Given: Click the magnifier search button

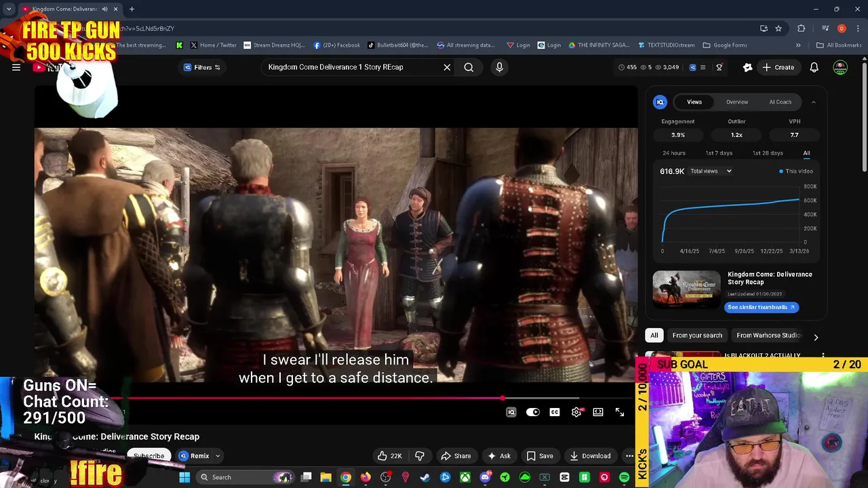Looking at the screenshot, I should tap(469, 67).
